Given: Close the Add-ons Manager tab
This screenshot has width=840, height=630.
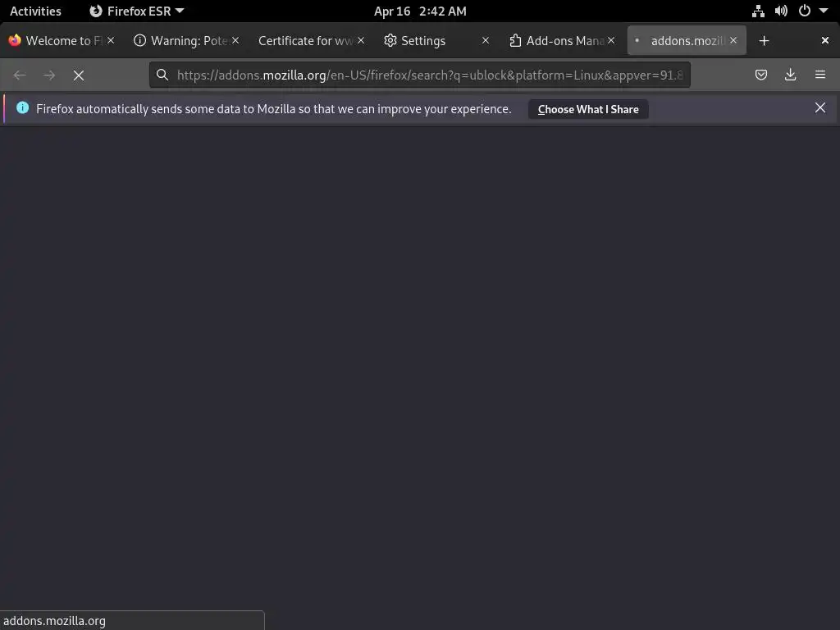Looking at the screenshot, I should click(x=610, y=40).
